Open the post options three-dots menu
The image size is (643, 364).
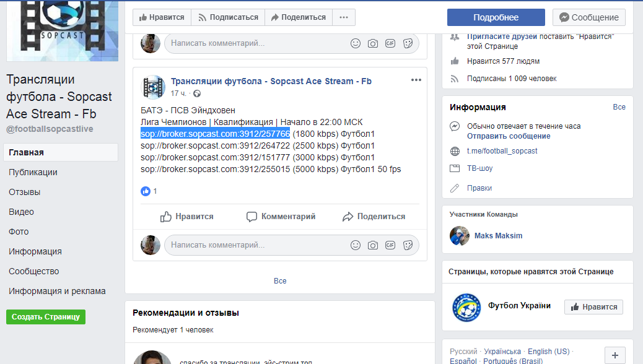coord(416,80)
